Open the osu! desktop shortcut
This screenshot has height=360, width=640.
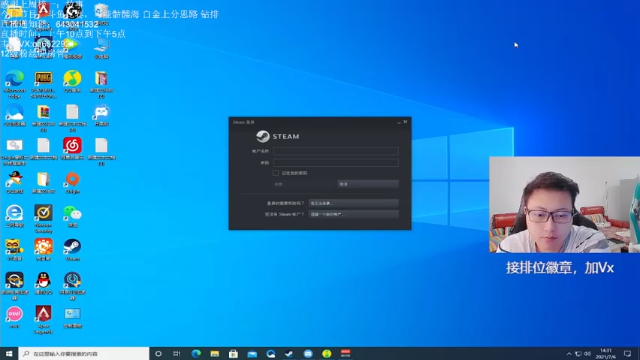pos(15,317)
